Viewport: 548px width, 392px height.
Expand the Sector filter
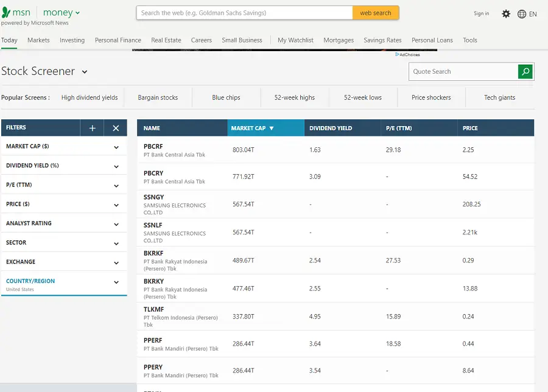click(x=116, y=243)
